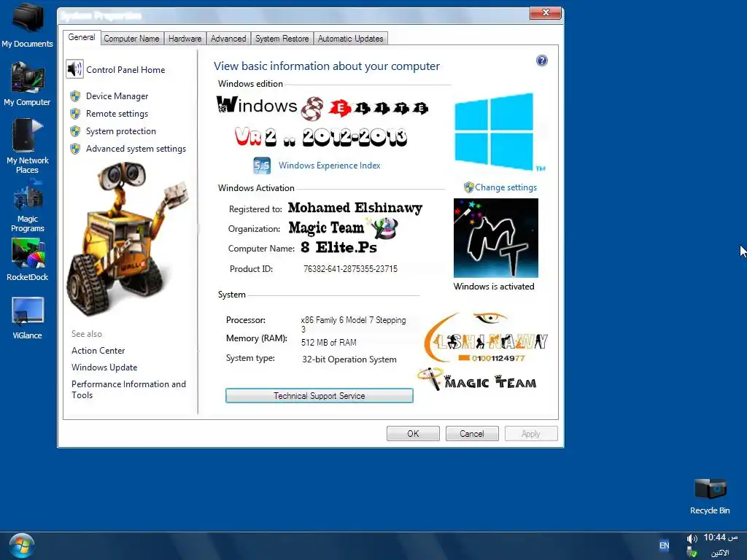747x560 pixels.
Task: Click the Elshinawy logo with phone number
Action: click(486, 338)
